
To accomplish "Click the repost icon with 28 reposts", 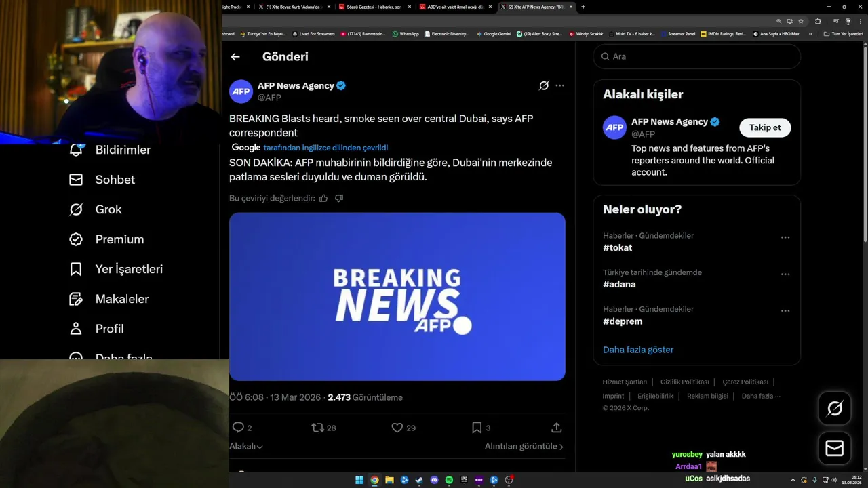I will (317, 428).
